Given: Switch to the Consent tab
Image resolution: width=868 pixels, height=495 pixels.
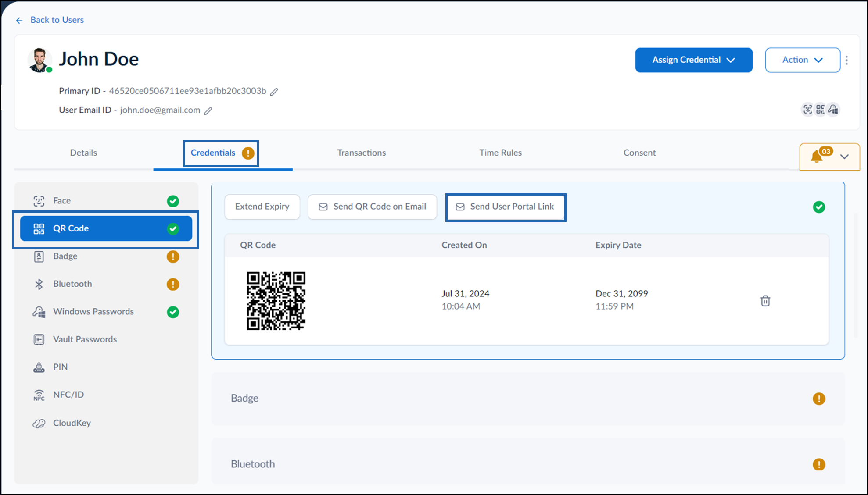Looking at the screenshot, I should click(x=639, y=153).
